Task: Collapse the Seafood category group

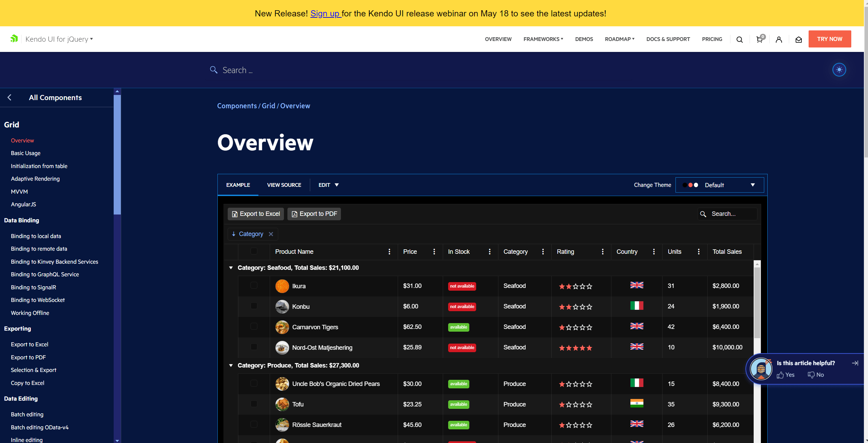Action: tap(231, 268)
